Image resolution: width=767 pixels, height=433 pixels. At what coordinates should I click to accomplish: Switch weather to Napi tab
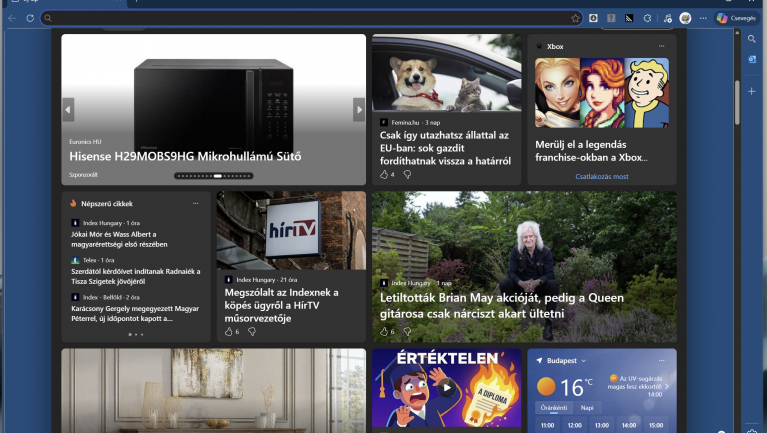pyautogui.click(x=587, y=408)
